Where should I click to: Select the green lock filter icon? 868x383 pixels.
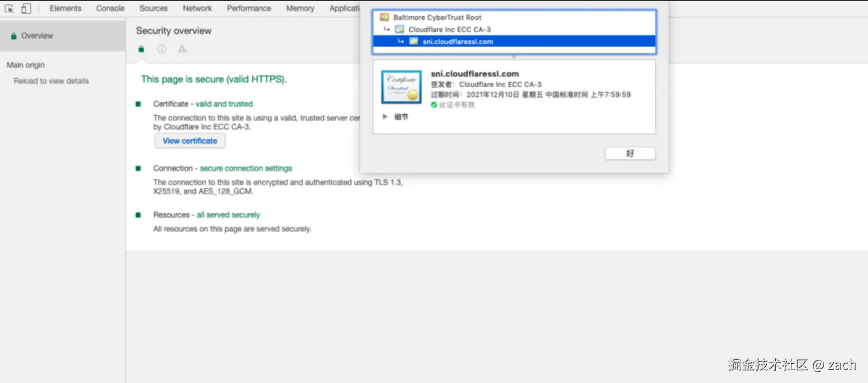point(141,49)
